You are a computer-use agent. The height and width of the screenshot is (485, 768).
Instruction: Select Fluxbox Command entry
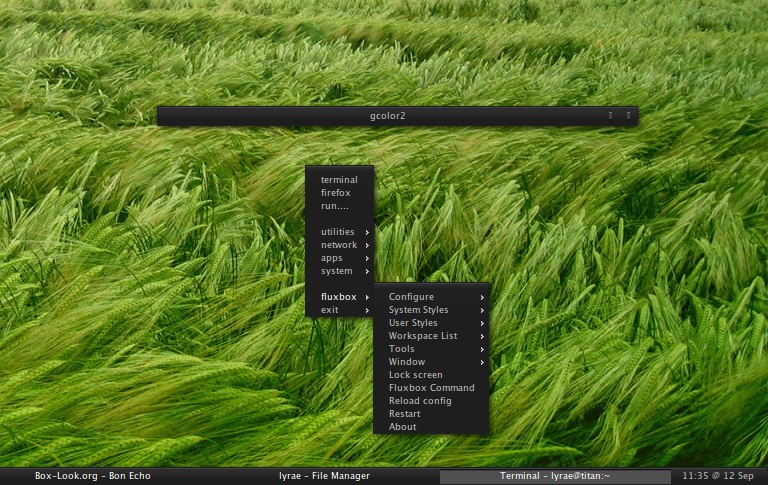point(432,388)
